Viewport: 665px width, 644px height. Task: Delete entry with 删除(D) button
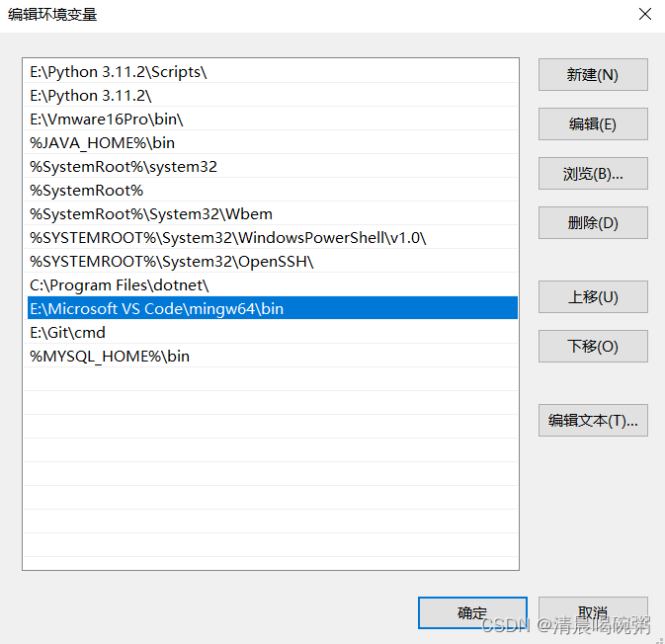[x=593, y=222]
